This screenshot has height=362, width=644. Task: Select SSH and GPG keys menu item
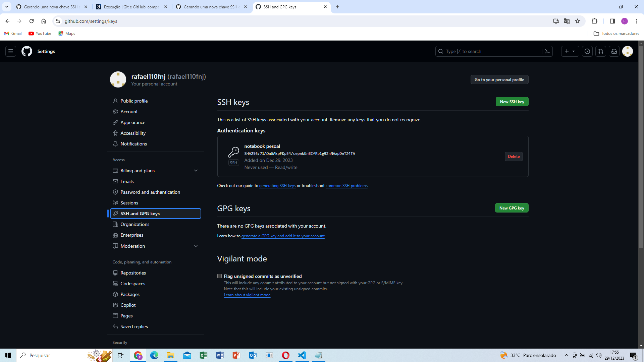tap(156, 214)
